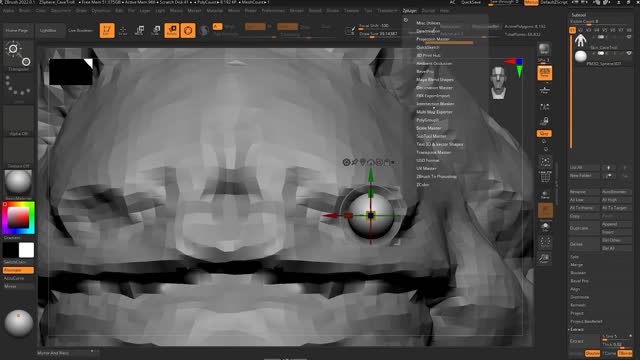Click the lock icon in the right shelf
The image size is (640, 360).
[x=544, y=121]
